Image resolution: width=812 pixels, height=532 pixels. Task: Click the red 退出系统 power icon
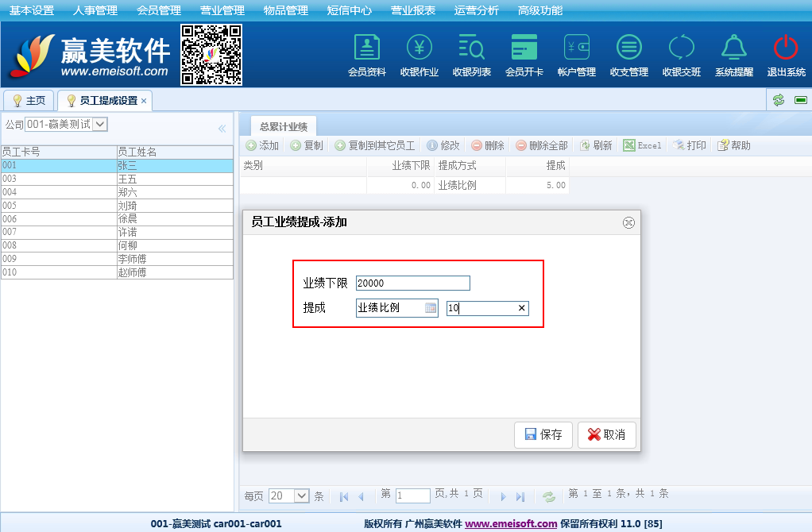(785, 49)
